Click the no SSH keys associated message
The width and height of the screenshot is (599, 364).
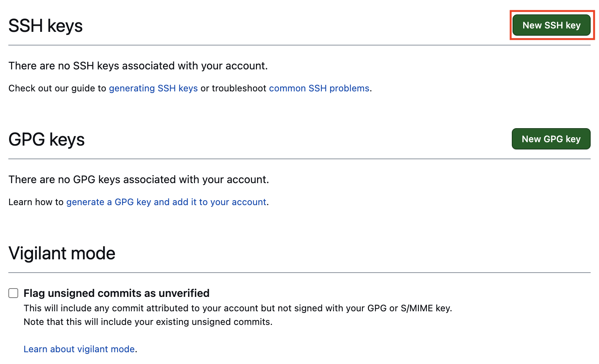click(138, 66)
